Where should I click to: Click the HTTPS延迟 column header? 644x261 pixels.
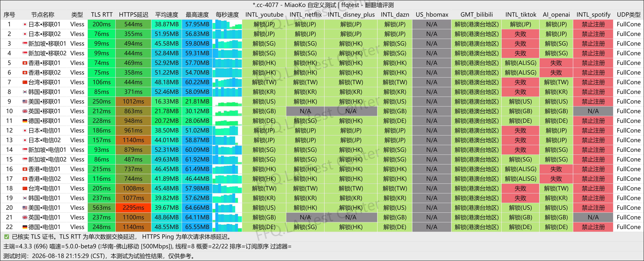[133, 15]
